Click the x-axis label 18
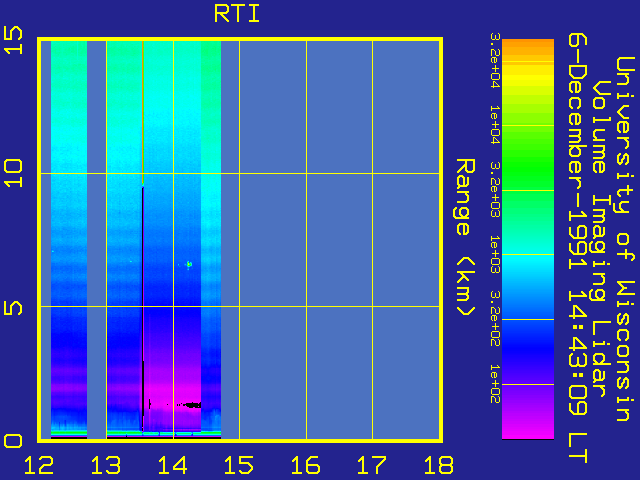This screenshot has height=480, width=640. tap(439, 465)
